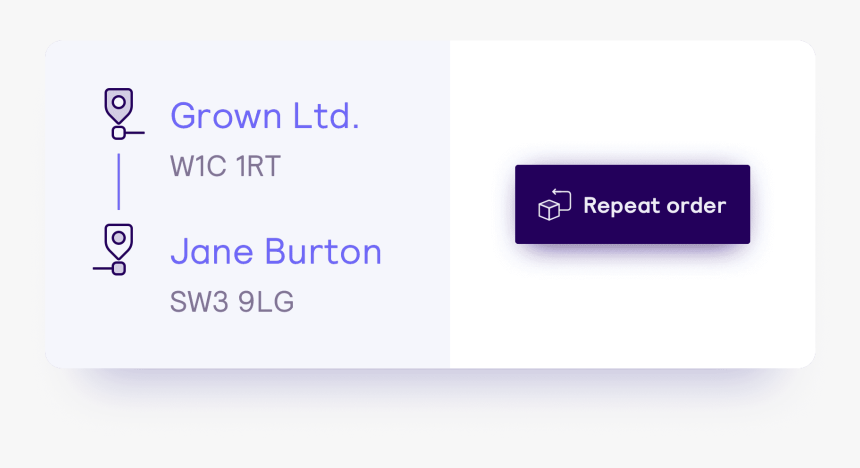Click the circle inside the pickup pin
The width and height of the screenshot is (860, 468).
pyautogui.click(x=118, y=102)
